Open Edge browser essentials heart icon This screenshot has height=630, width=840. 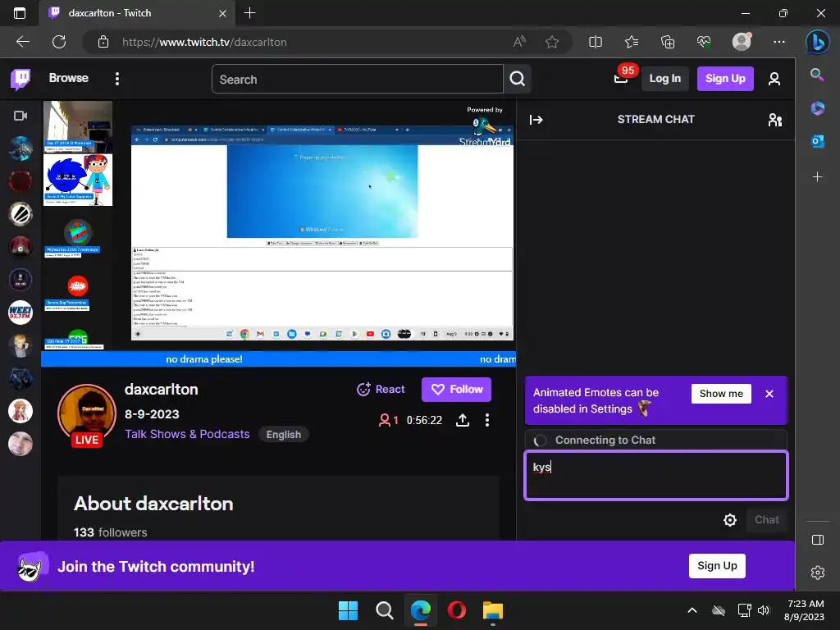click(x=704, y=42)
